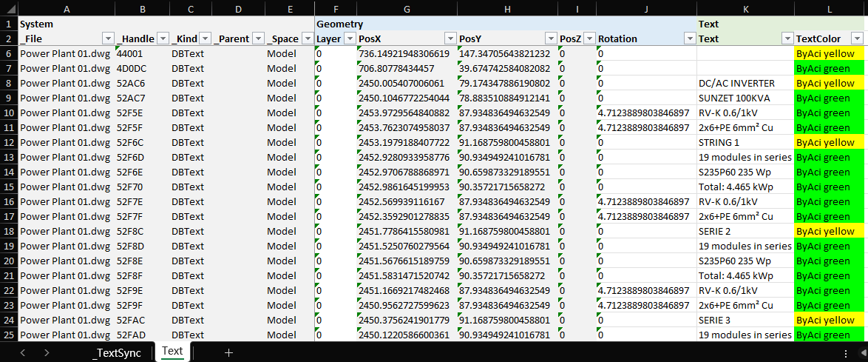This screenshot has height=362, width=868.
Task: Click PosY value 39.674742584082082
Action: pos(508,68)
